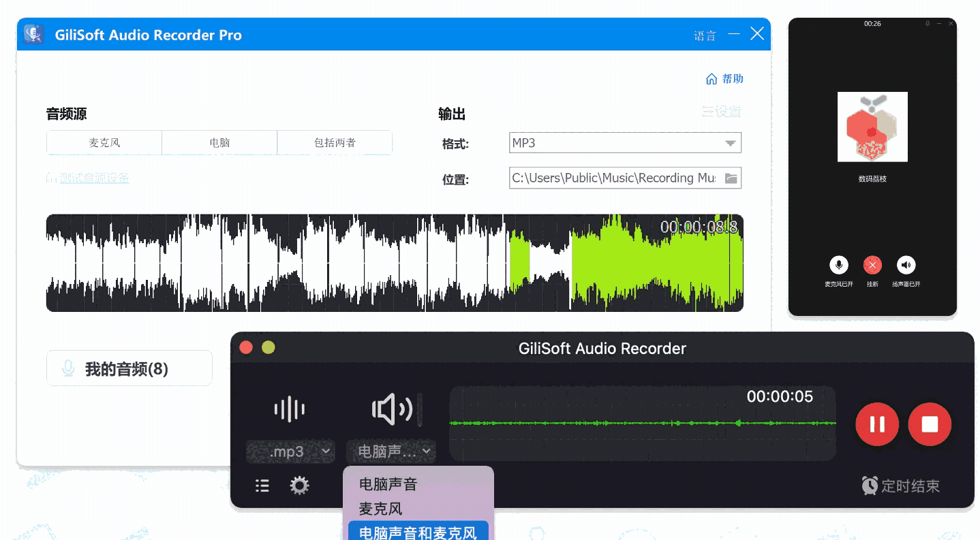Click the waveform level meter icon

point(289,409)
